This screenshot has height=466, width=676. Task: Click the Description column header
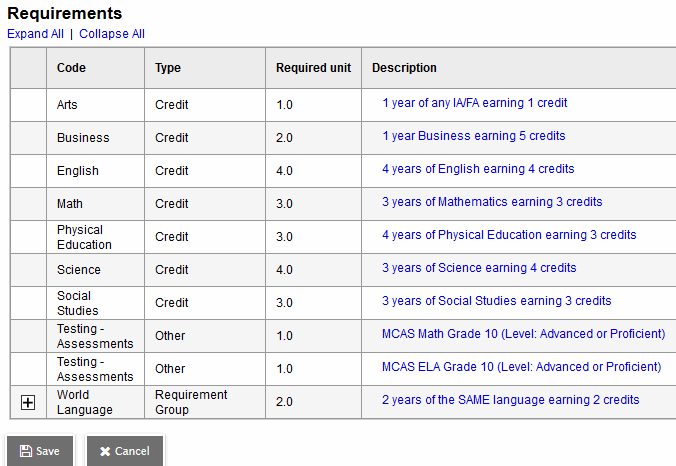[404, 68]
